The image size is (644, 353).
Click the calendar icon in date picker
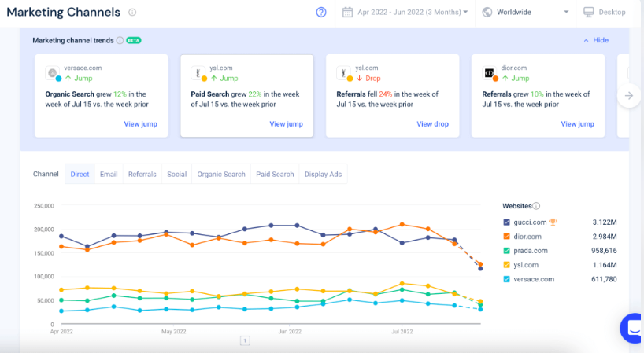pyautogui.click(x=347, y=13)
